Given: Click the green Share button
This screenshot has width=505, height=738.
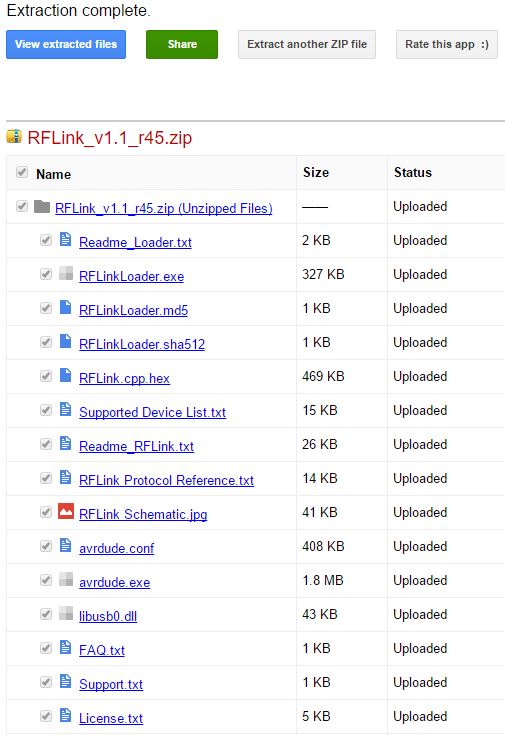Looking at the screenshot, I should click(x=182, y=44).
